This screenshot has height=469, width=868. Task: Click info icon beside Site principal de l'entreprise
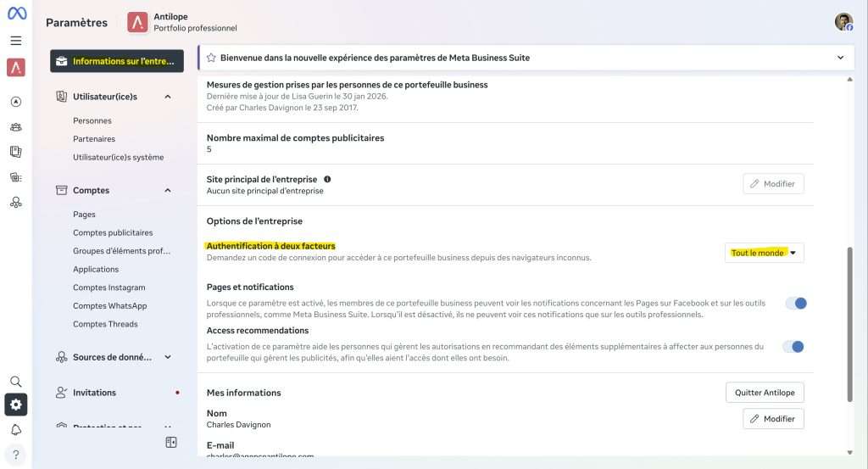click(x=327, y=180)
